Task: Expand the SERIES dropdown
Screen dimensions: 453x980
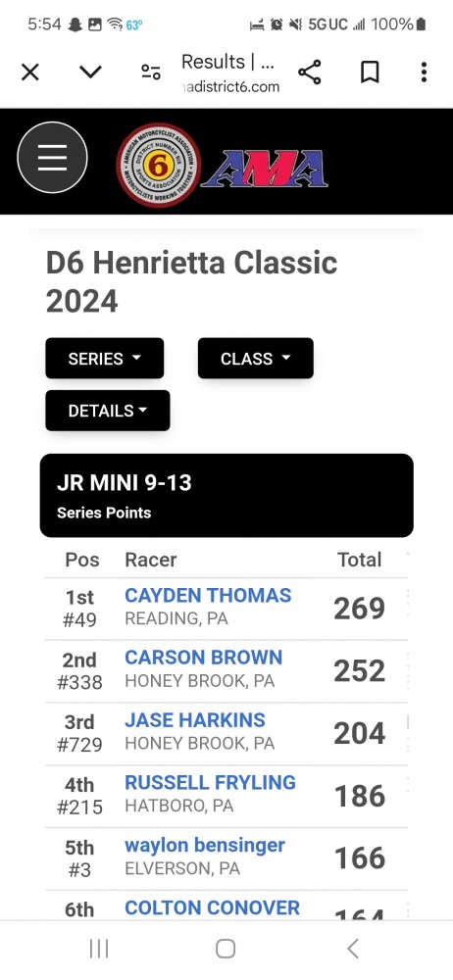Action: click(105, 358)
